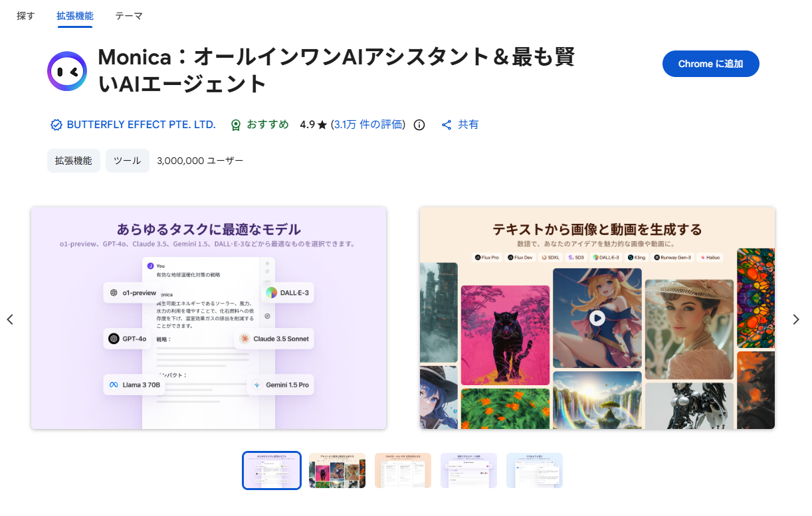This screenshot has width=812, height=516.
Task: Select the fifth blue carousel thumbnail
Action: tap(534, 470)
